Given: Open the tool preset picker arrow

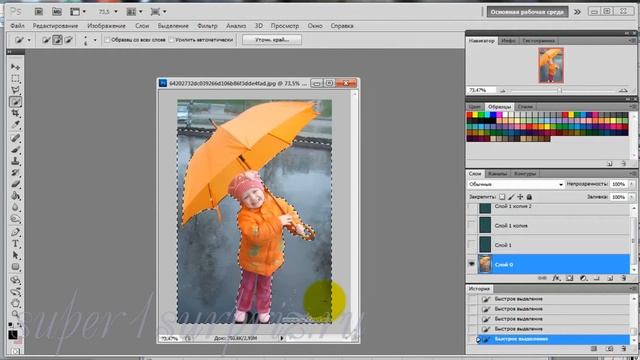Looking at the screenshot, I should [x=29, y=40].
